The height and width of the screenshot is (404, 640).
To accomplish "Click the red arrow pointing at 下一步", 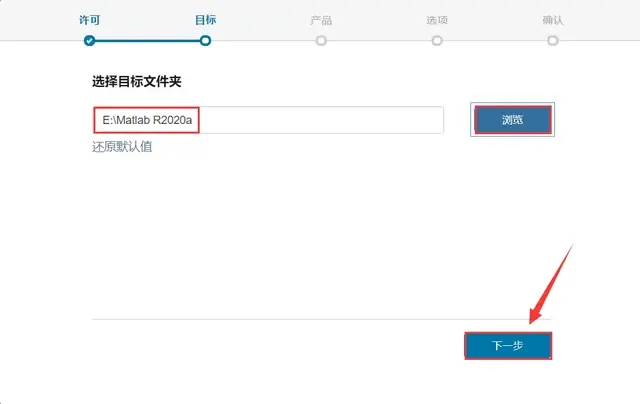I will 550,286.
